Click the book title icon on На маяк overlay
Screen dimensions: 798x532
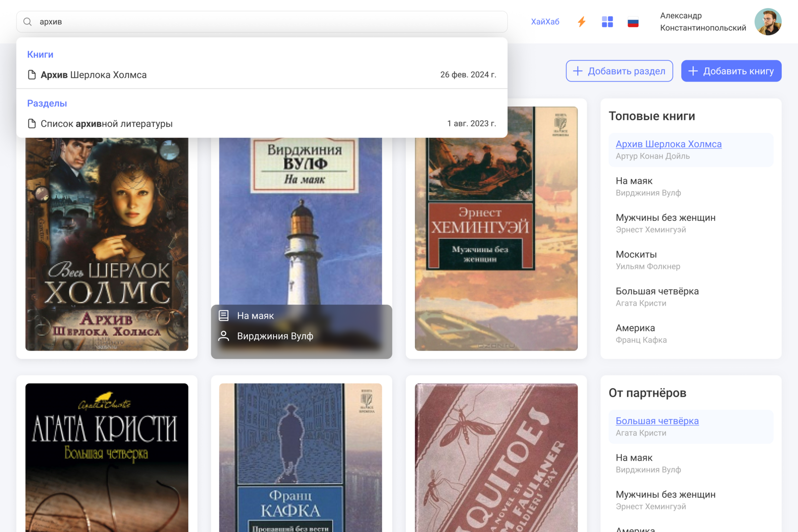point(224,315)
